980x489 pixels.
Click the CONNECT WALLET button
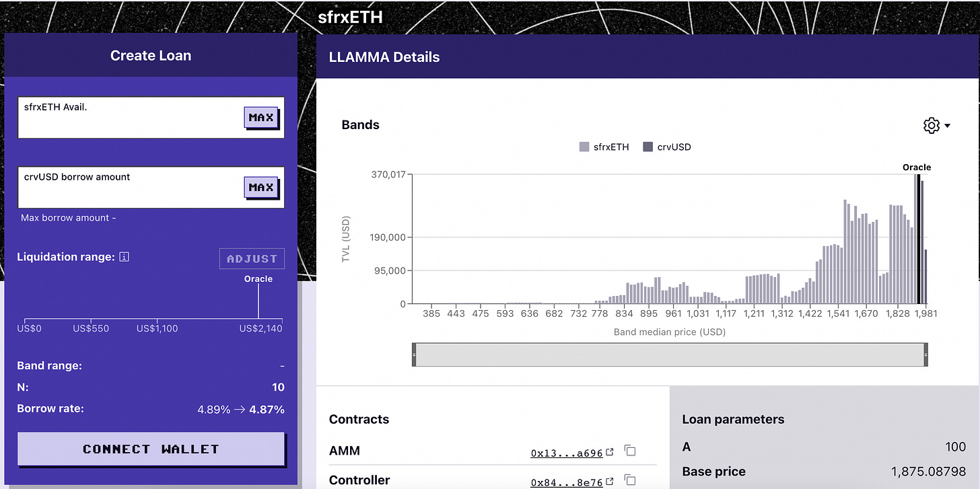tap(151, 449)
